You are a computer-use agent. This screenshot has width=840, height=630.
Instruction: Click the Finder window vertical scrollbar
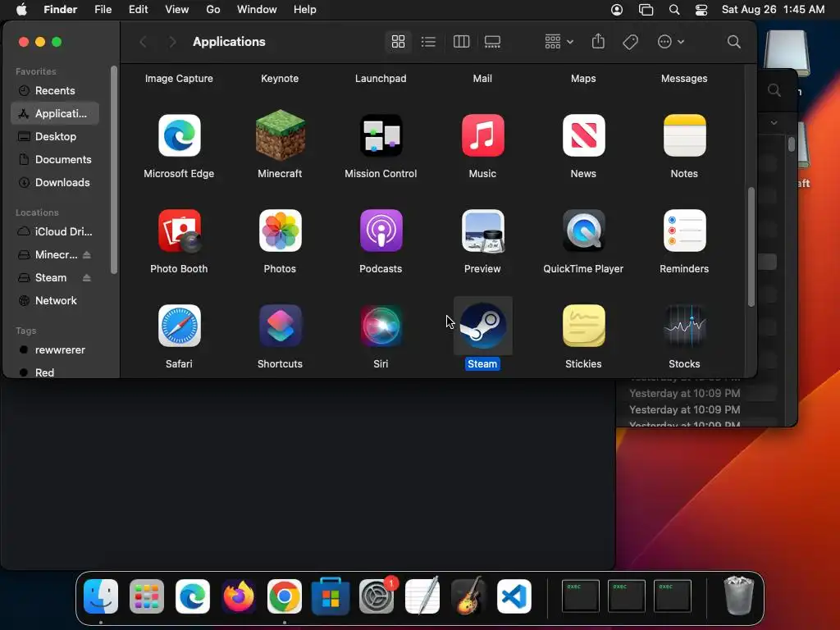coord(751,246)
